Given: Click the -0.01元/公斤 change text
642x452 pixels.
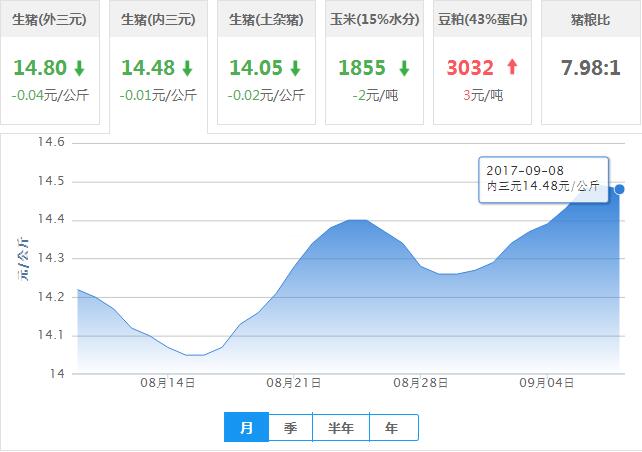Looking at the screenshot, I should coord(158,96).
